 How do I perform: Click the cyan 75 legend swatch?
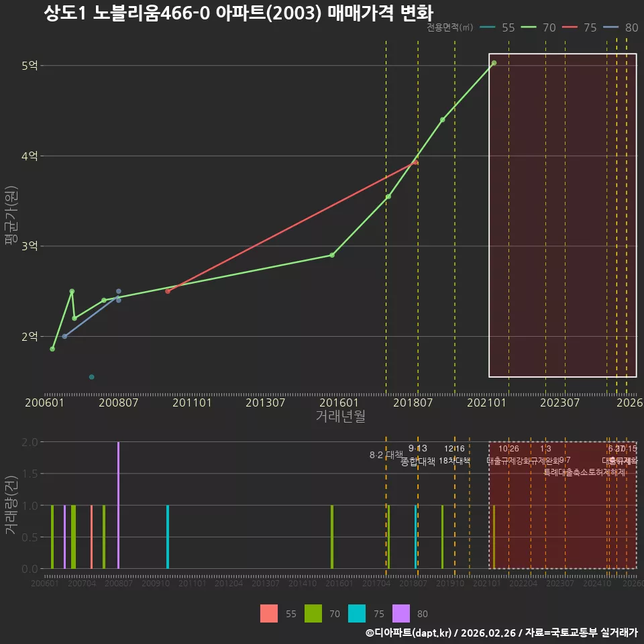point(356,613)
